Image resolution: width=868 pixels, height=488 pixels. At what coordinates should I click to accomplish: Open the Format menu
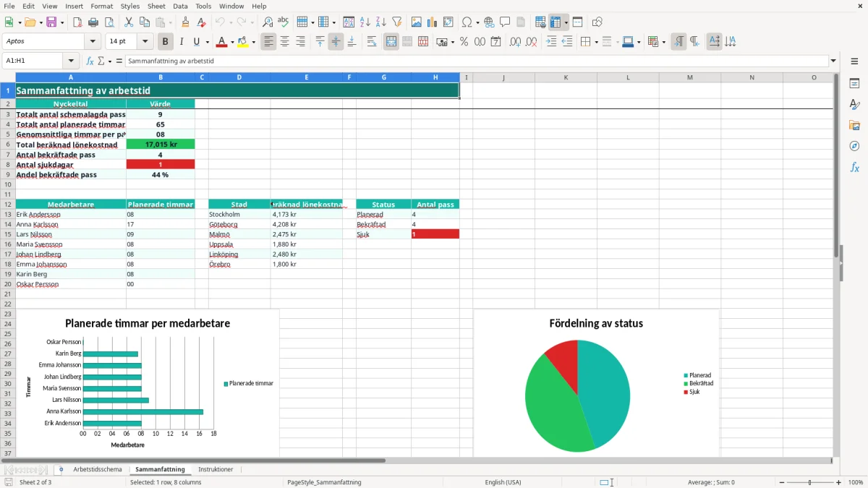tap(101, 6)
